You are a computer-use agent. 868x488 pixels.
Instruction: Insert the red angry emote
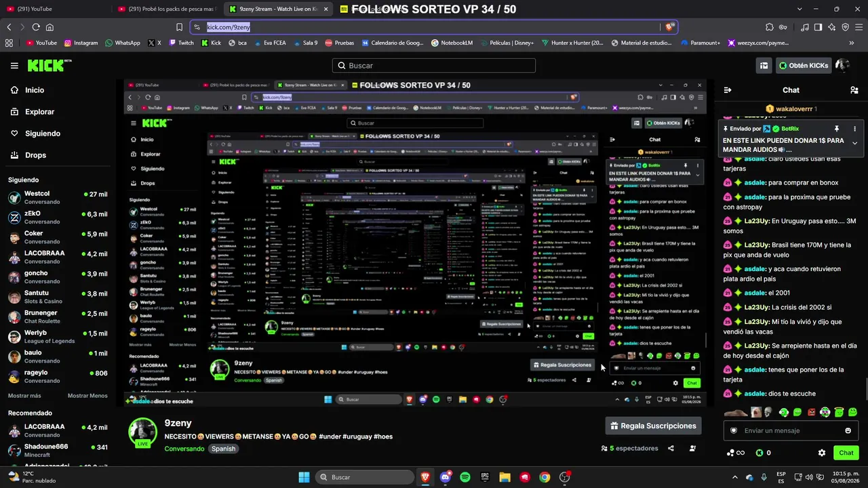(811, 412)
